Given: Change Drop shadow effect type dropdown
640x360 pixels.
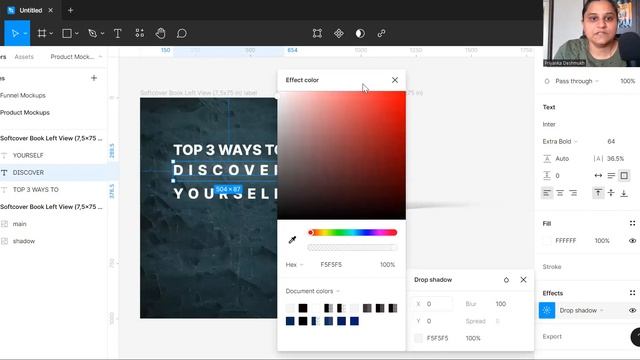Looking at the screenshot, I should click(581, 311).
